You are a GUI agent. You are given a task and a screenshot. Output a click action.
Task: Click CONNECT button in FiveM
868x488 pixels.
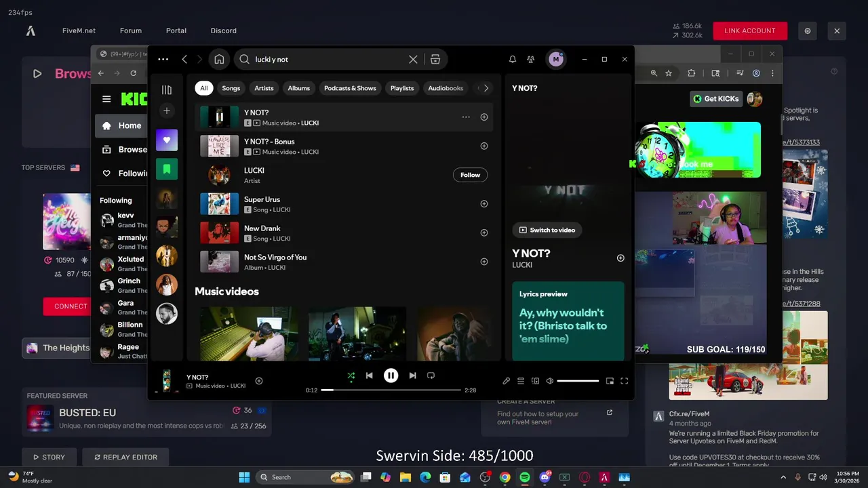click(x=67, y=306)
